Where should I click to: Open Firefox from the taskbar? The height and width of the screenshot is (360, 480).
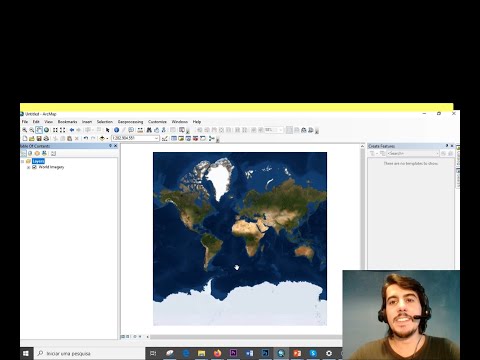click(x=217, y=353)
